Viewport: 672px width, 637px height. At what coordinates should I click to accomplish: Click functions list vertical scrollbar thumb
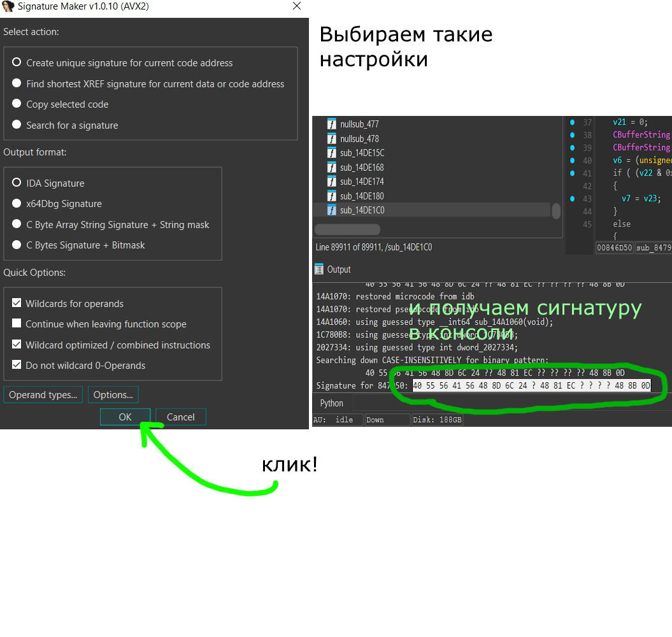pyautogui.click(x=556, y=211)
